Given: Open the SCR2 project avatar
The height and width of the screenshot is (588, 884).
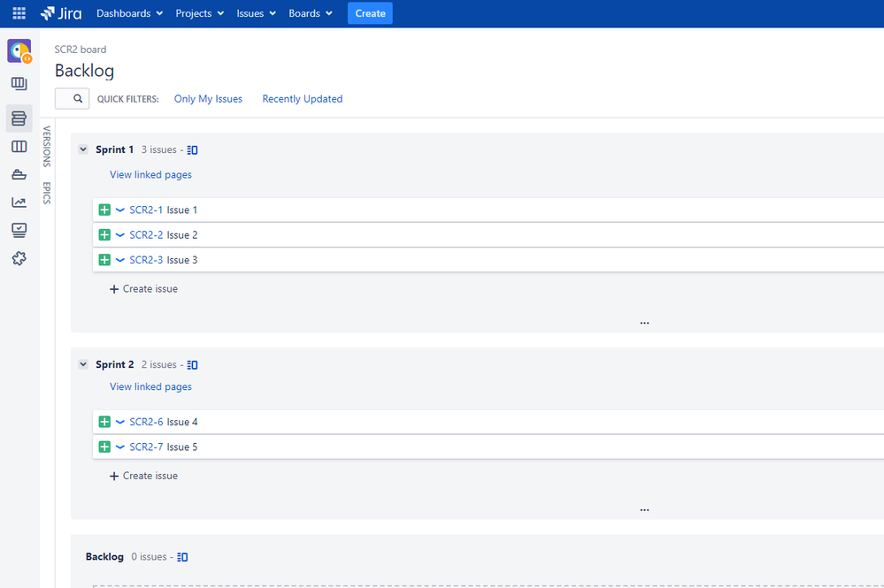Looking at the screenshot, I should [19, 51].
